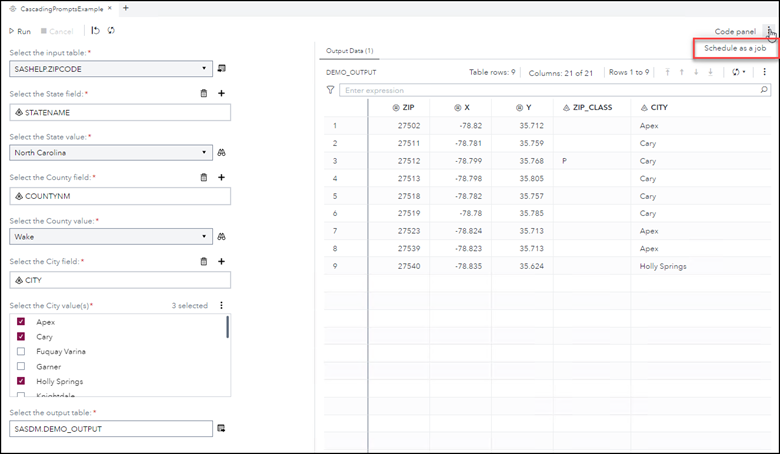This screenshot has width=780, height=454.
Task: Click the search magnifier icon
Action: (x=764, y=90)
